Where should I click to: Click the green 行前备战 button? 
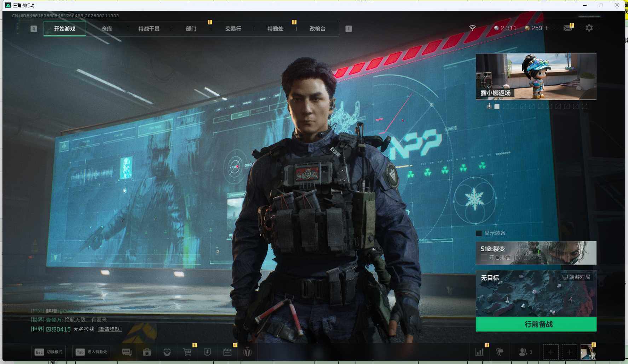(536, 324)
